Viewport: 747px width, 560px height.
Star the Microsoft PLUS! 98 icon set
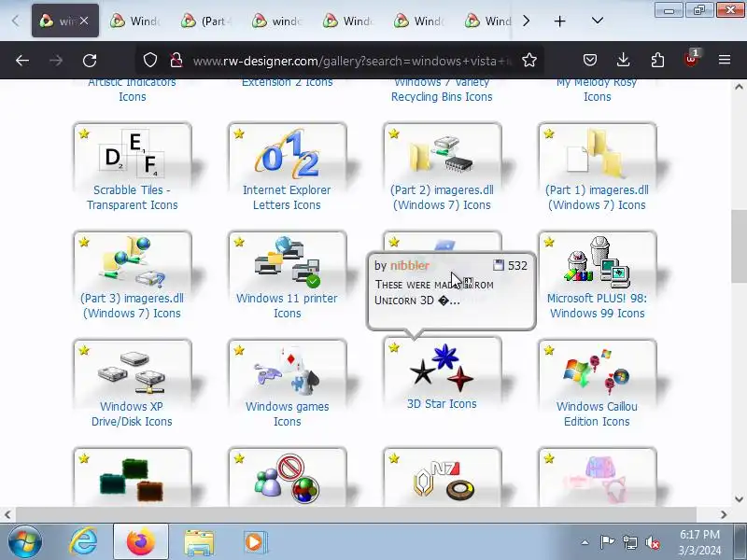(549, 242)
